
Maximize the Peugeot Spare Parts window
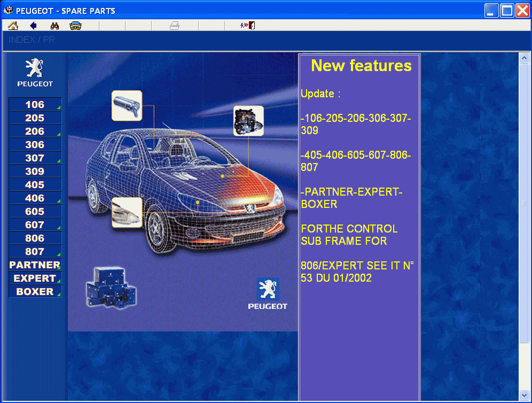click(x=507, y=11)
